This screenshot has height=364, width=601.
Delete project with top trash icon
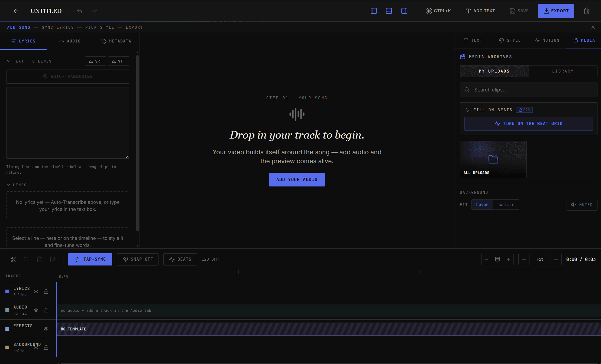pyautogui.click(x=587, y=11)
